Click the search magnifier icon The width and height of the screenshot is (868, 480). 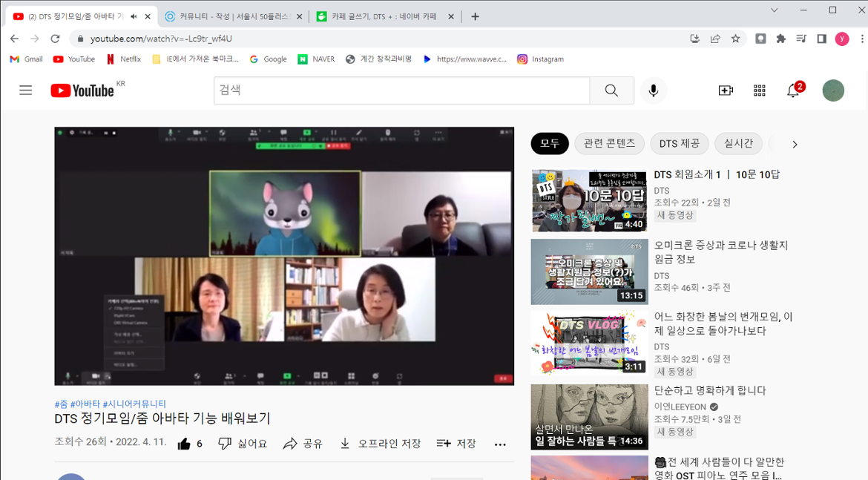(611, 90)
